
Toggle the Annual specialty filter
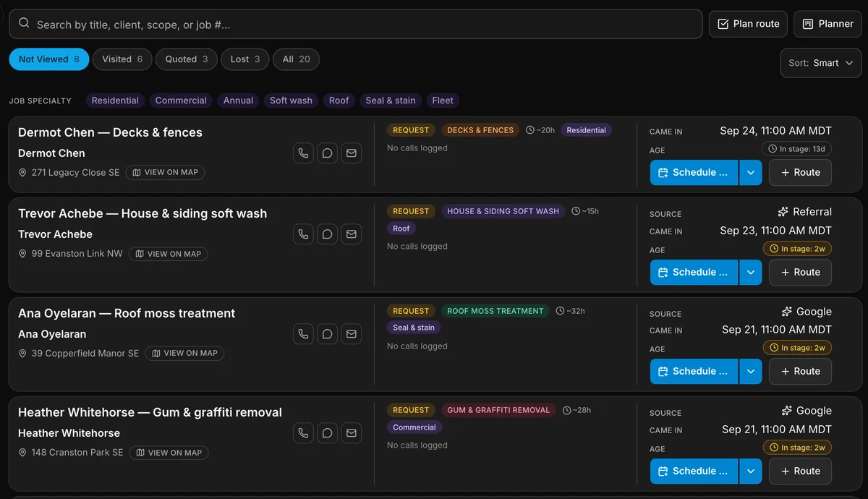click(x=238, y=101)
